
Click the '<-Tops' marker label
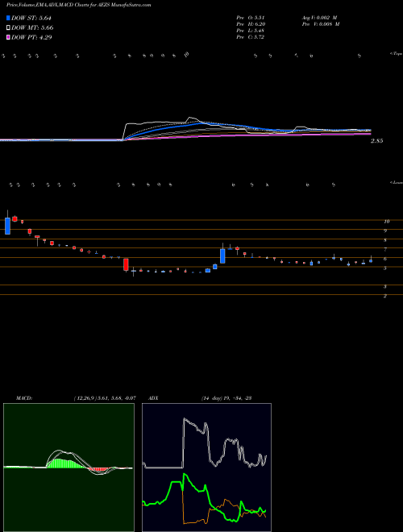point(396,54)
